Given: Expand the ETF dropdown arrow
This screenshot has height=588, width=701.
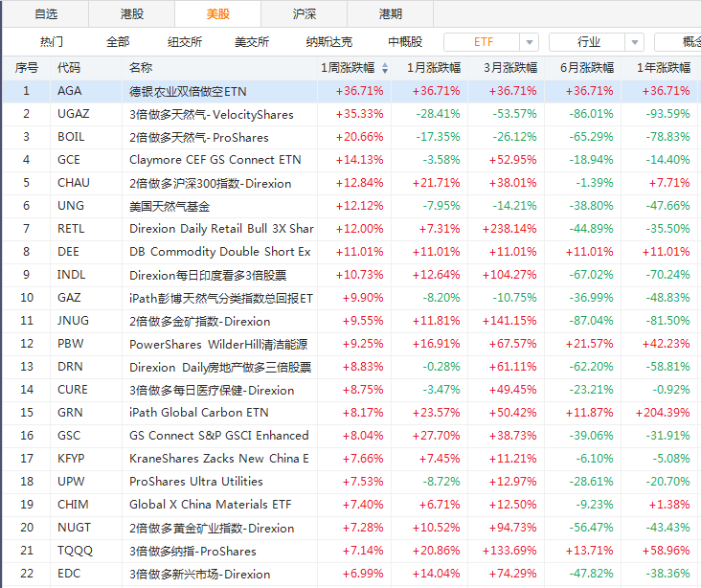Looking at the screenshot, I should coord(530,42).
